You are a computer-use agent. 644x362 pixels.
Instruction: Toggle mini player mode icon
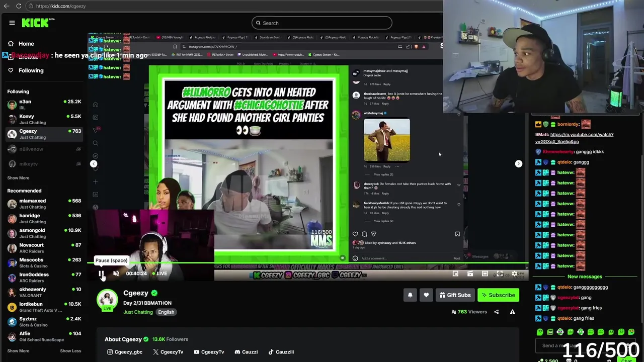coord(455,274)
